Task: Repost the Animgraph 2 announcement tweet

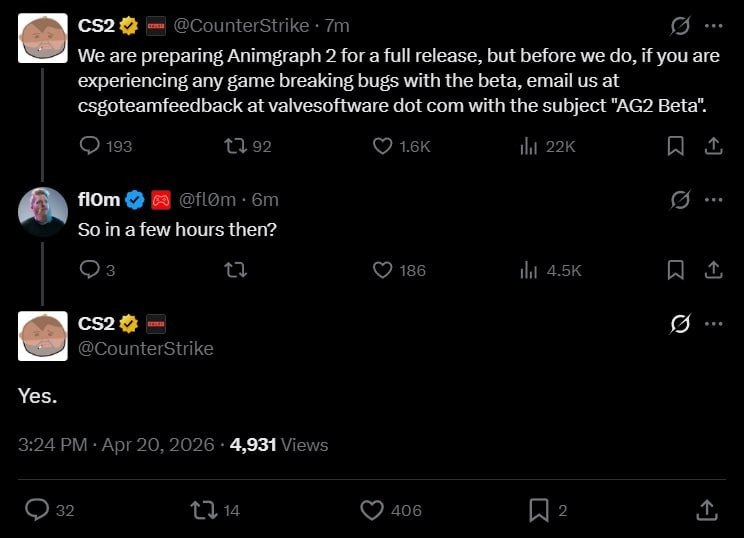Action: pos(235,146)
